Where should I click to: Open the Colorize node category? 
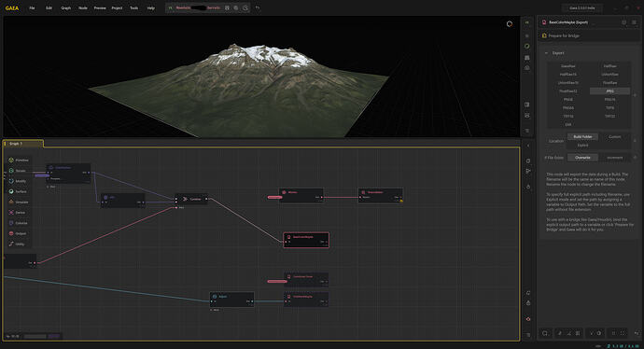19,223
